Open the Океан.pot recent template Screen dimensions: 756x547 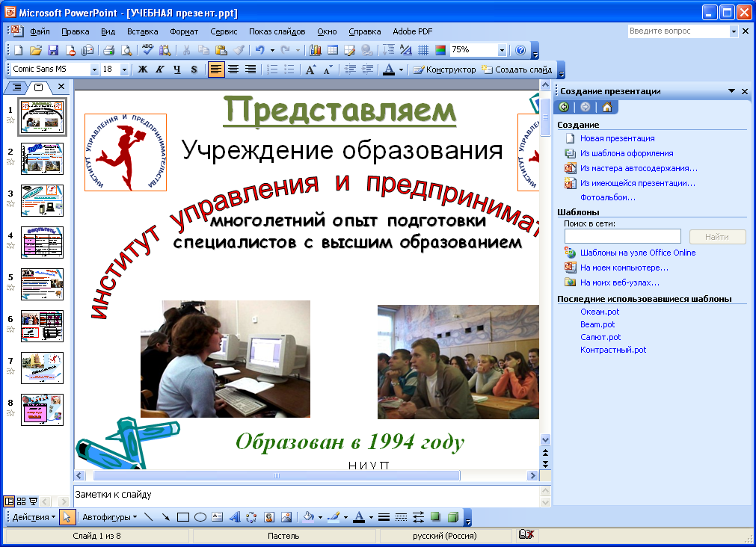point(600,312)
